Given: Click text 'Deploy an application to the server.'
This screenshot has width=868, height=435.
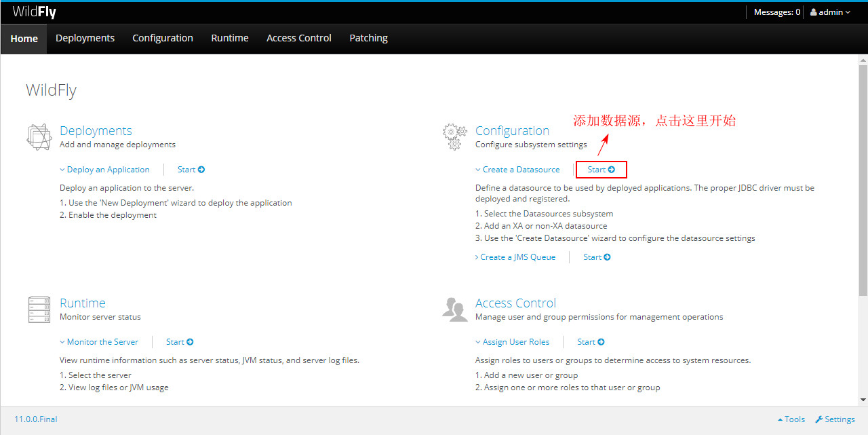Looking at the screenshot, I should [x=127, y=188].
